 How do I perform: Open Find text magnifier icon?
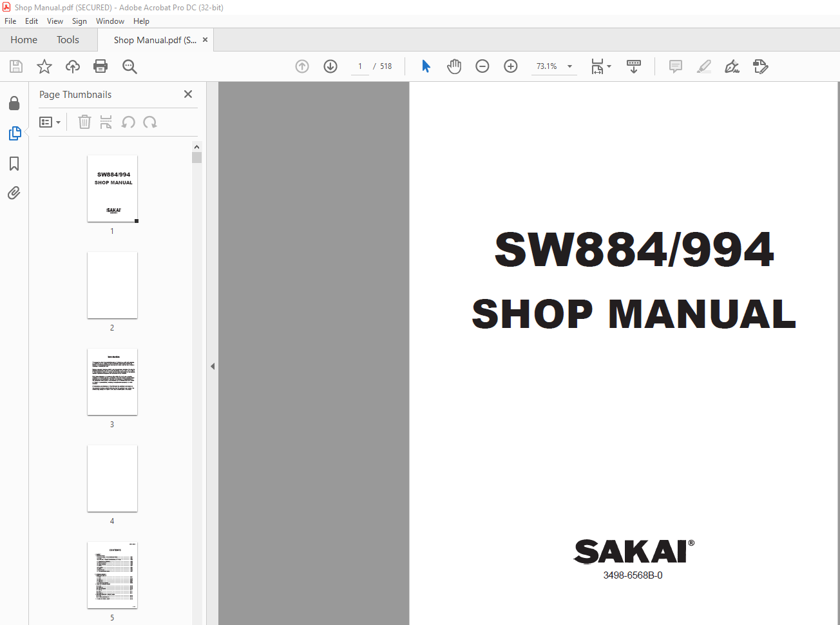click(x=129, y=66)
